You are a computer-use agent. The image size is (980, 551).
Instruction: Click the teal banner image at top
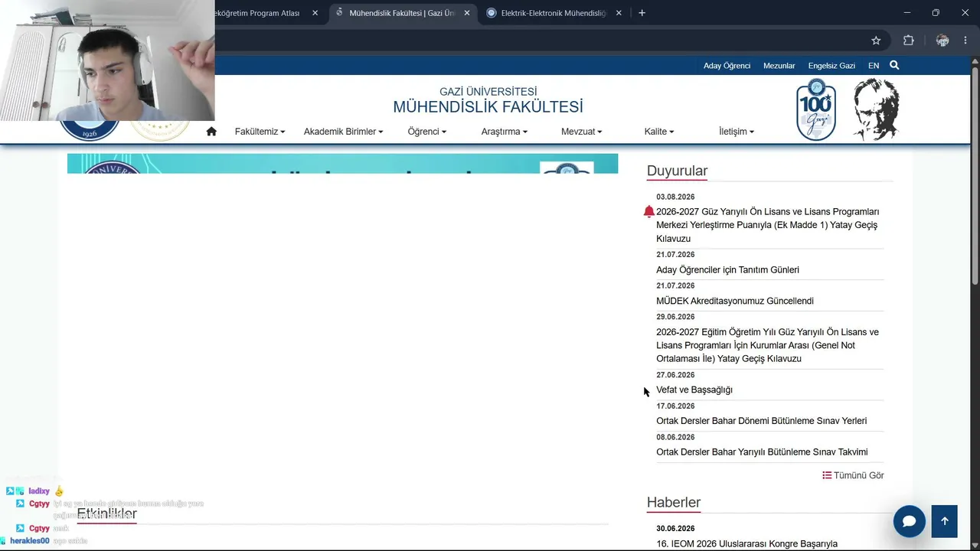coord(342,164)
